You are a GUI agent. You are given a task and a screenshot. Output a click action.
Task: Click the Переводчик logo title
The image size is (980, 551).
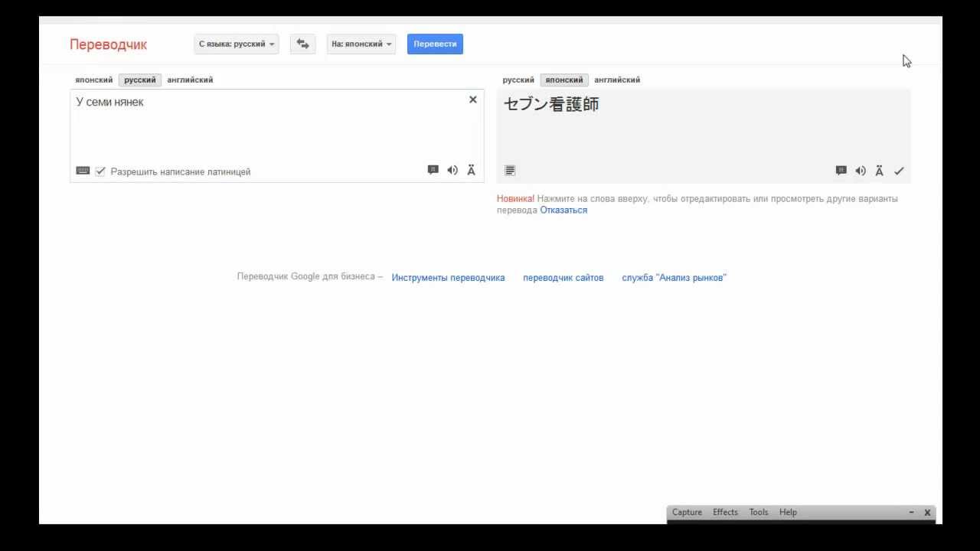[x=108, y=44]
